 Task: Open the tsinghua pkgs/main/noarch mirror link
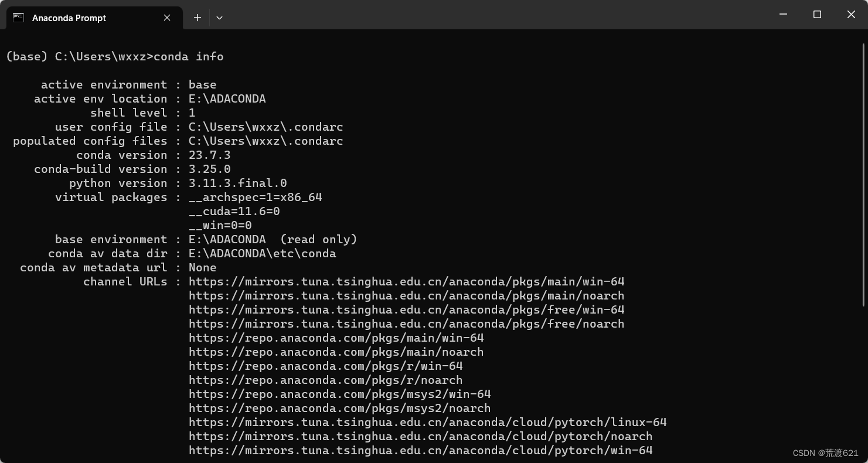point(406,295)
